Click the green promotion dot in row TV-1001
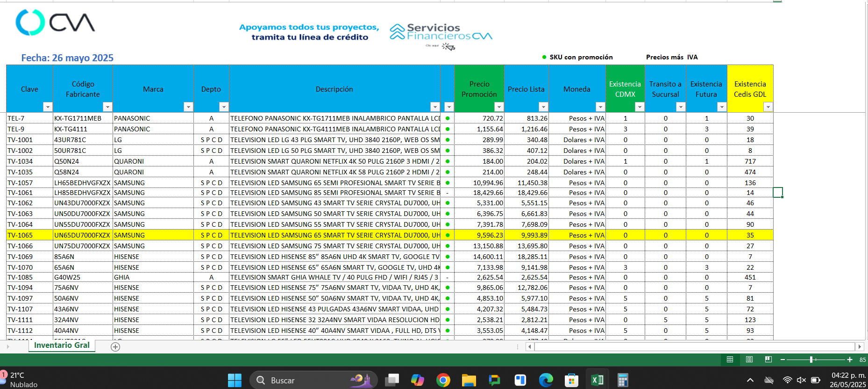 click(x=448, y=140)
